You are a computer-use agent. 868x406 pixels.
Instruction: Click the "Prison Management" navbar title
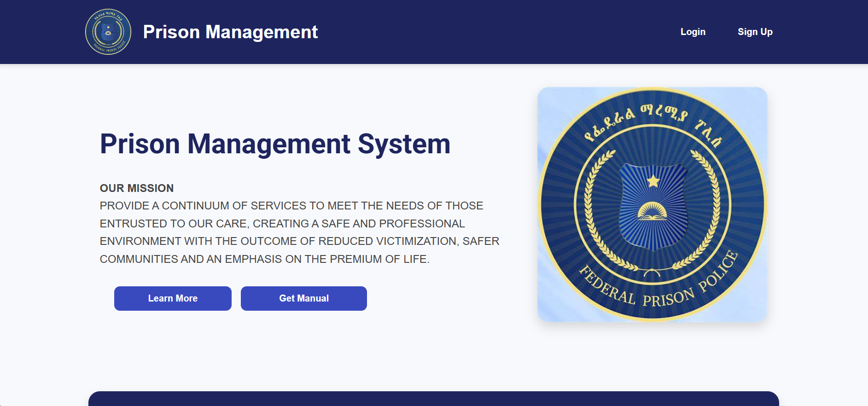tap(230, 32)
